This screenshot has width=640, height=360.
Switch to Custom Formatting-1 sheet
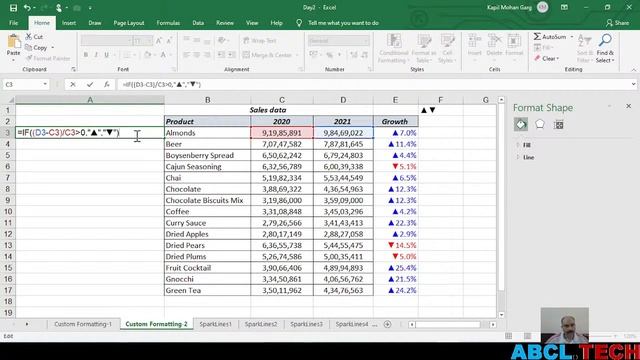point(83,324)
